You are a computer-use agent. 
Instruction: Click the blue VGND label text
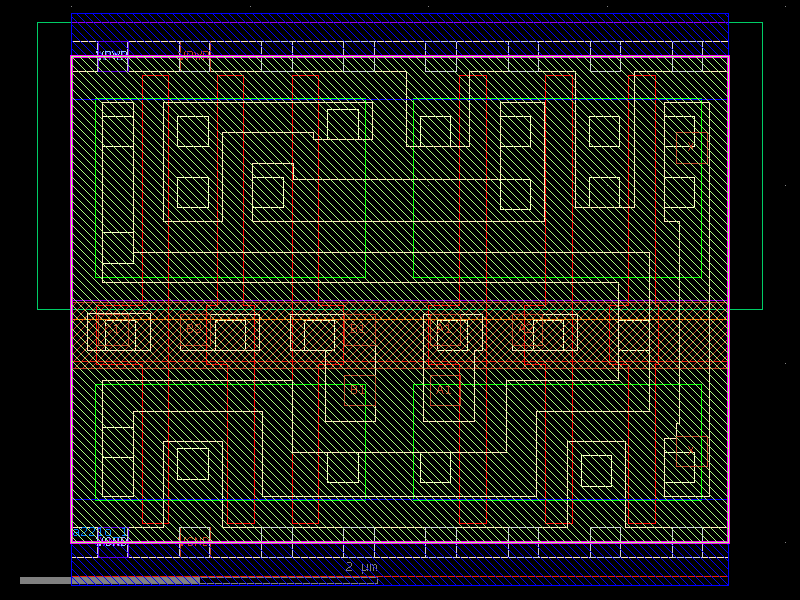pos(112,540)
